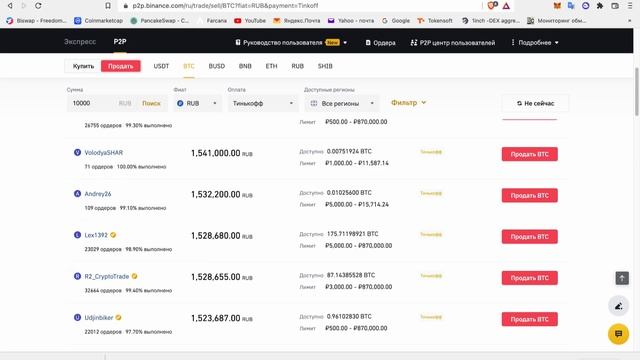Click the Тинькофф tag in Andrey26 row
Image resolution: width=640 pixels, height=360 pixels.
[x=431, y=193]
